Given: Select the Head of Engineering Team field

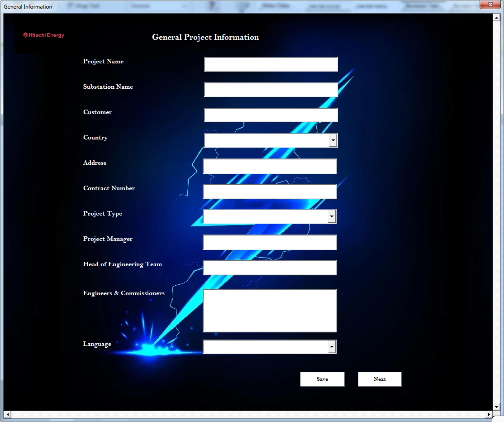Looking at the screenshot, I should pyautogui.click(x=270, y=268).
